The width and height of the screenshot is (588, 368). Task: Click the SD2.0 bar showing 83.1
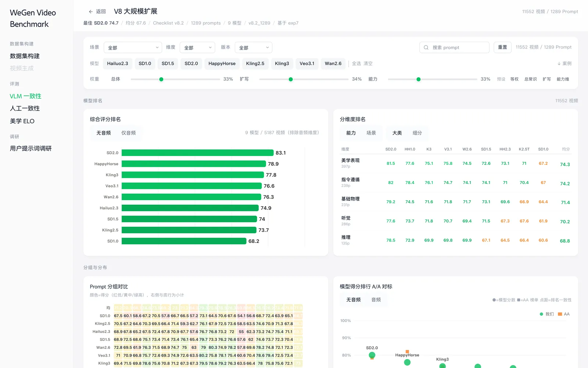[x=198, y=153]
